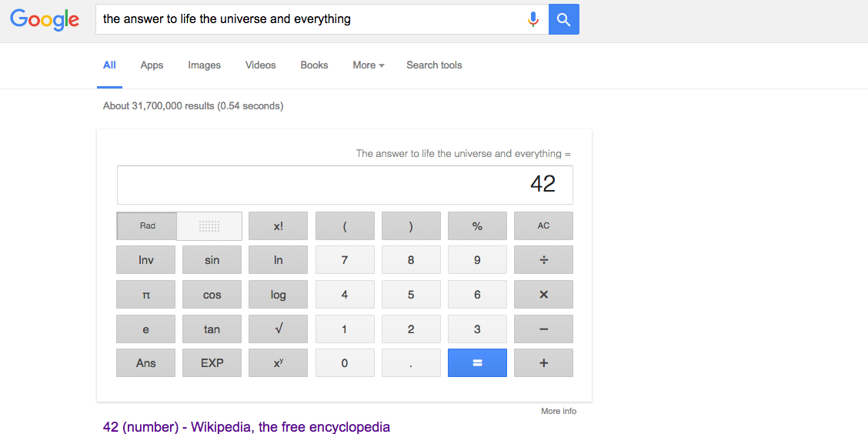Click the blue magnifier search button
The width and height of the screenshot is (868, 434).
(x=563, y=19)
